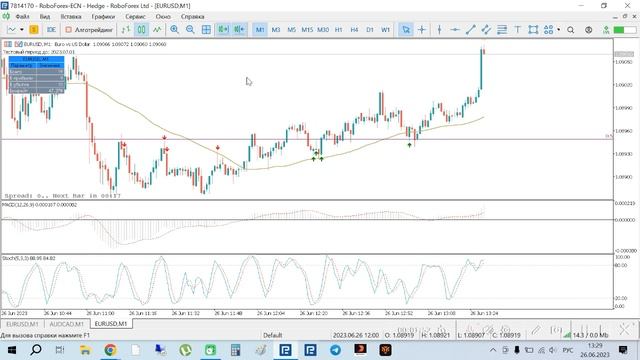Click the chart mode icon beside EURUSD,M1 title
640x360 pixels.
tap(18, 44)
